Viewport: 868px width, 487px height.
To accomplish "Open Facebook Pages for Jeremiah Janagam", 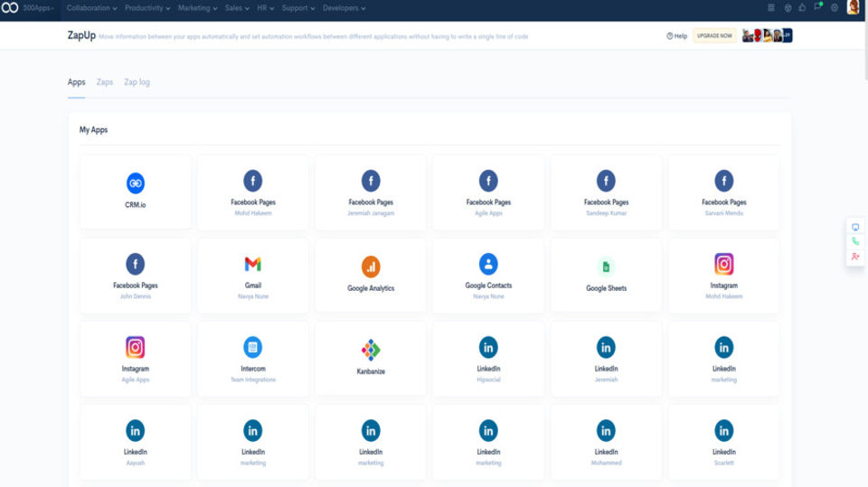I will point(371,192).
